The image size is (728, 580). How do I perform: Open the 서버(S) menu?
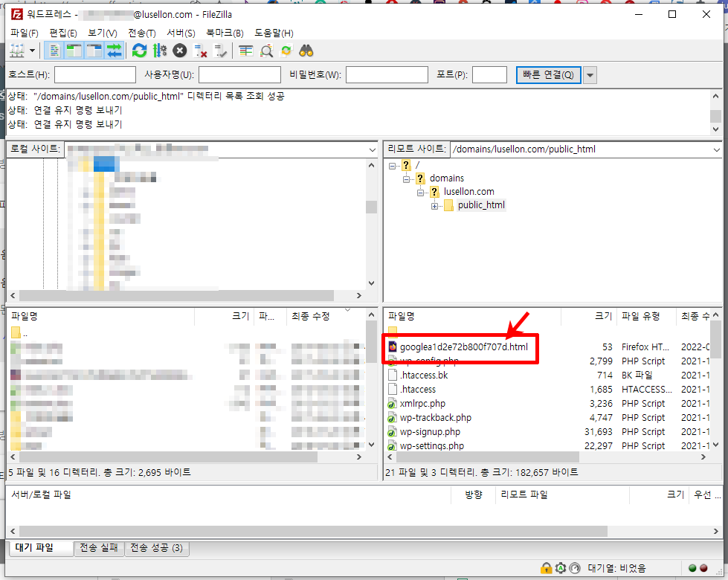(181, 33)
